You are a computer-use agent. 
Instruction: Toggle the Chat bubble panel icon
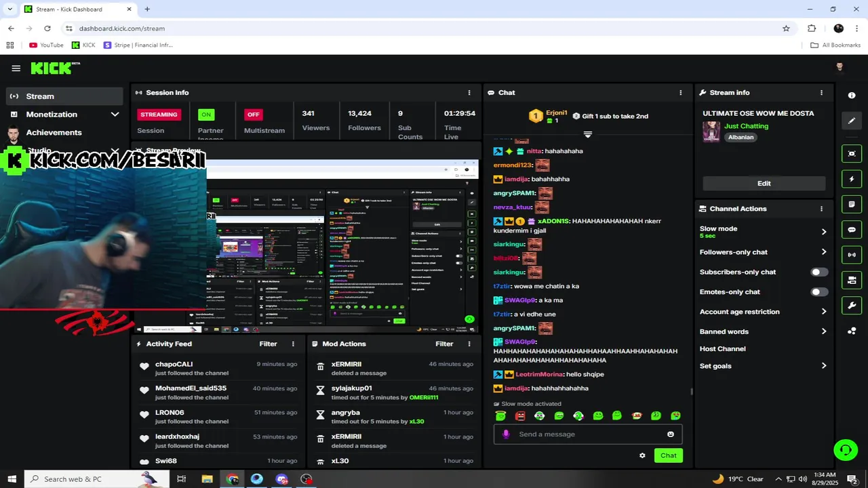pos(852,230)
